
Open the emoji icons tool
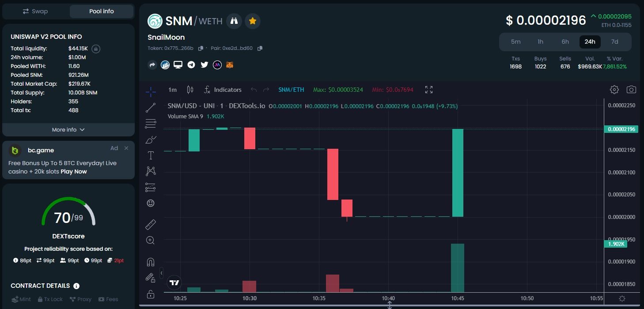(151, 203)
